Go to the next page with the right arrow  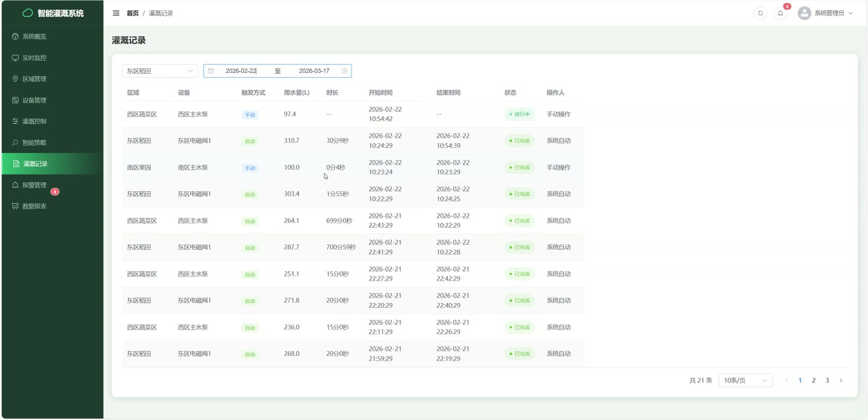tap(841, 380)
